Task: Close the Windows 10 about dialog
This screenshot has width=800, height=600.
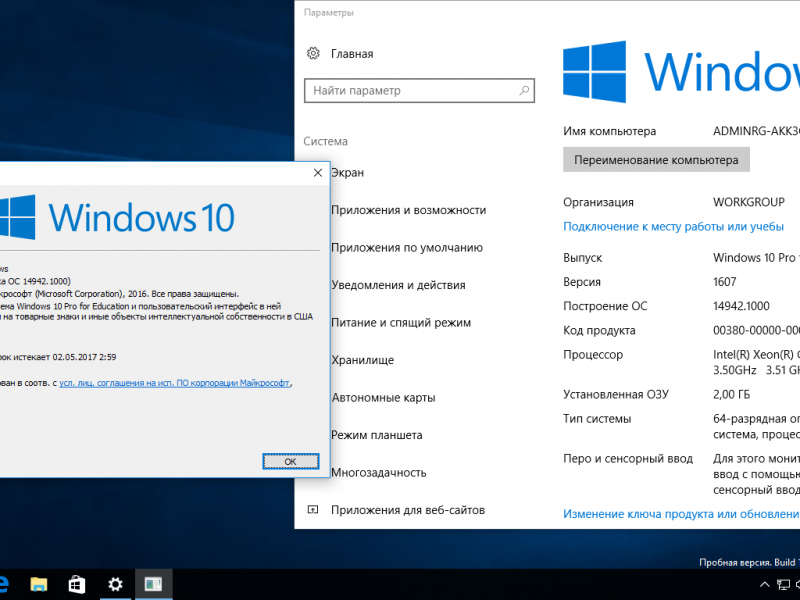Action: [x=318, y=173]
